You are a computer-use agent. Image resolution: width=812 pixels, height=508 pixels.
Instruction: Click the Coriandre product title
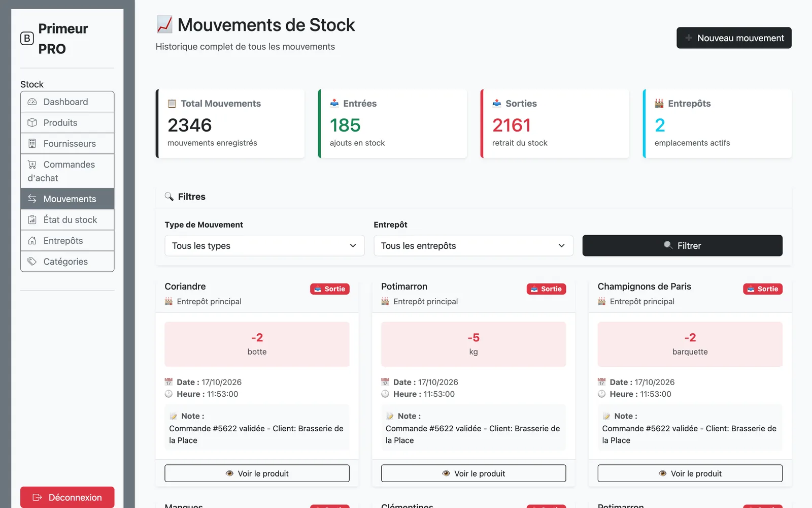click(x=185, y=287)
